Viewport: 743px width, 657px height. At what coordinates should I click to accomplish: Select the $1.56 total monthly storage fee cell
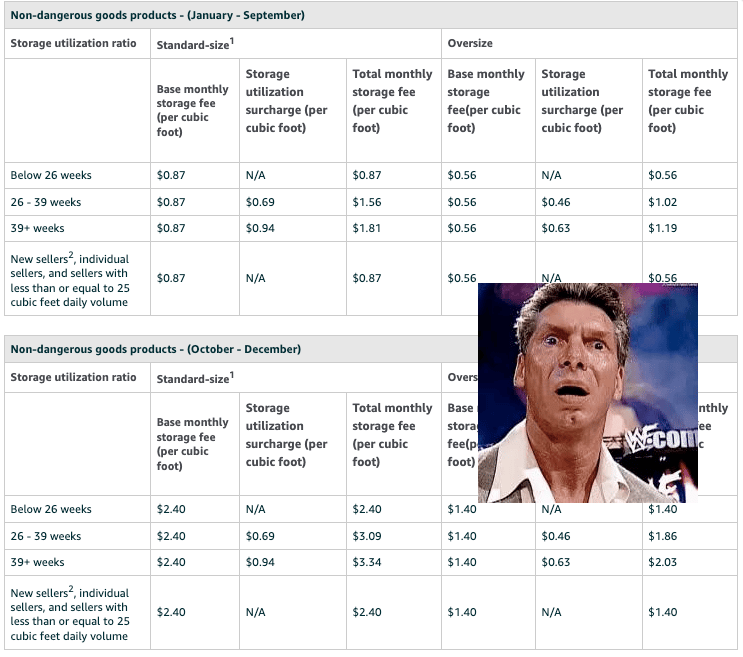[x=367, y=202]
